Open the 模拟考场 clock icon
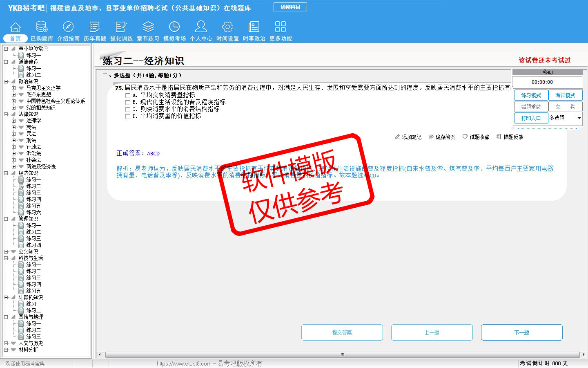 coord(174,27)
